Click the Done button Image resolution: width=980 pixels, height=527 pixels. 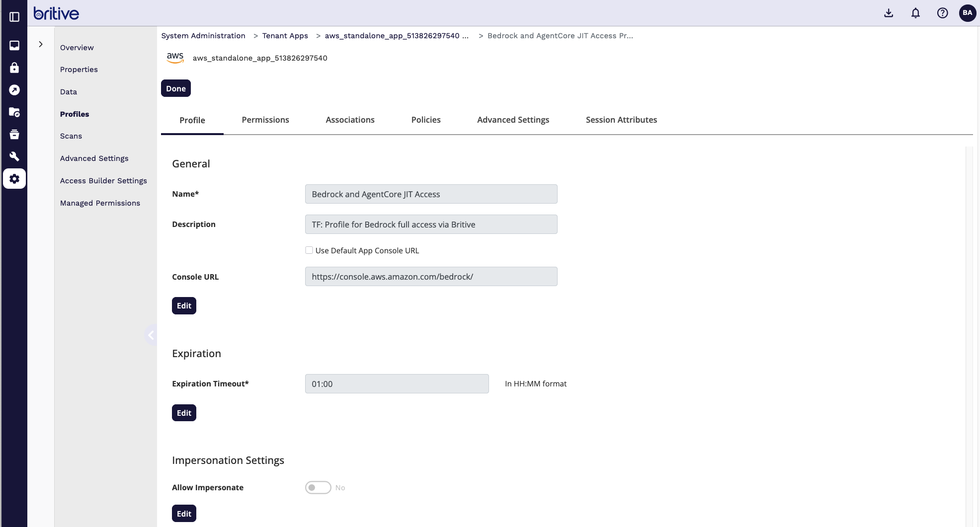[x=176, y=88]
